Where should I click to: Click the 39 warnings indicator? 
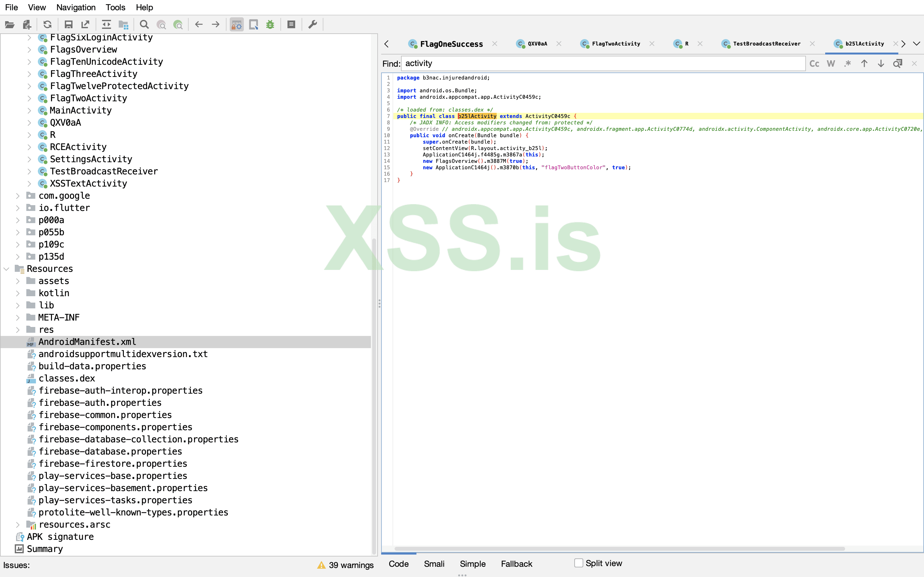click(x=346, y=565)
